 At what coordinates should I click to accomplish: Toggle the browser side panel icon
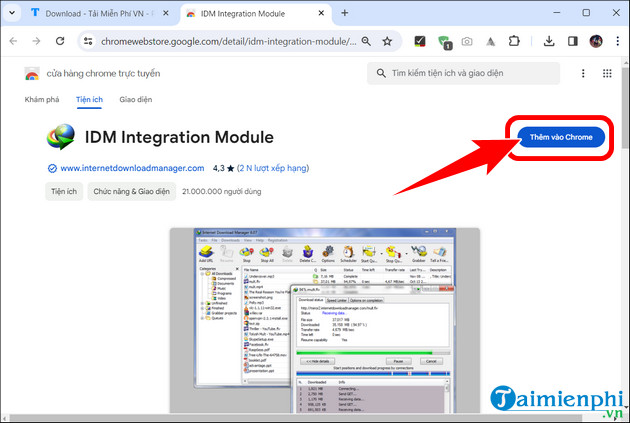coord(573,41)
